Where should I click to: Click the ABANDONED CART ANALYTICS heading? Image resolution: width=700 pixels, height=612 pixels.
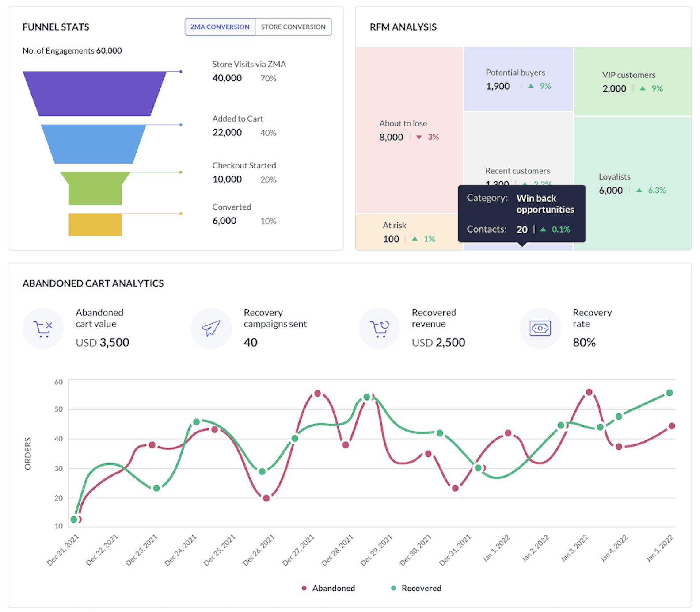click(93, 283)
